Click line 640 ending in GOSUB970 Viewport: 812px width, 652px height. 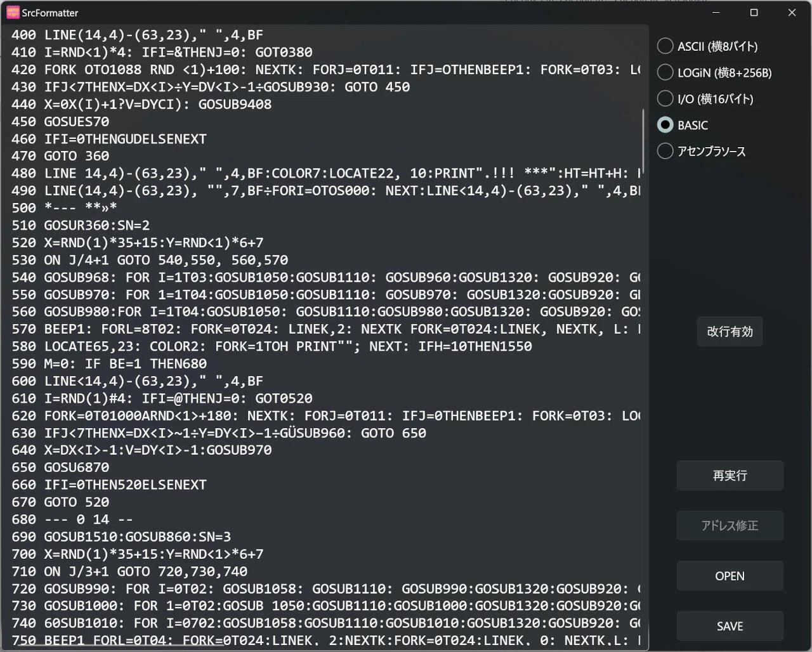tap(141, 450)
